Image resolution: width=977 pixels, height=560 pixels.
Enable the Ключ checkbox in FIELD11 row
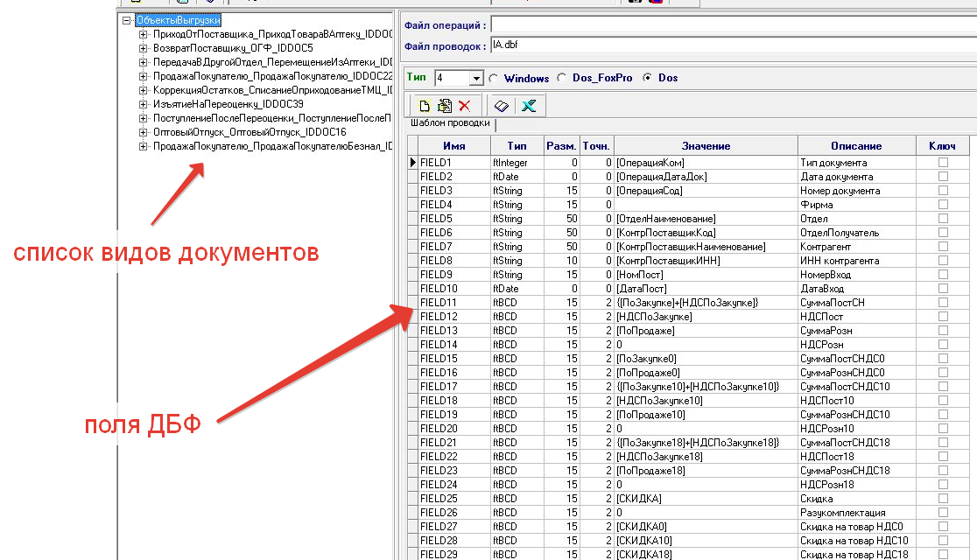click(x=943, y=303)
